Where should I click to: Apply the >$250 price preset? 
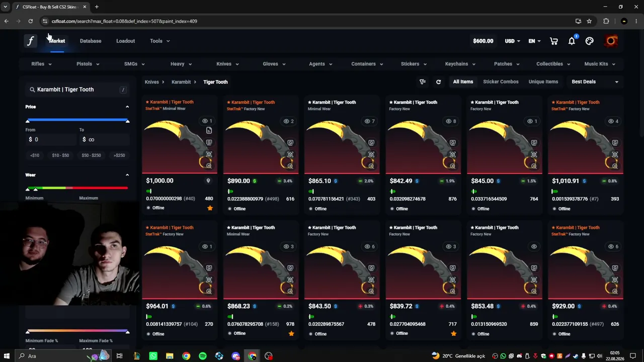pos(119,155)
